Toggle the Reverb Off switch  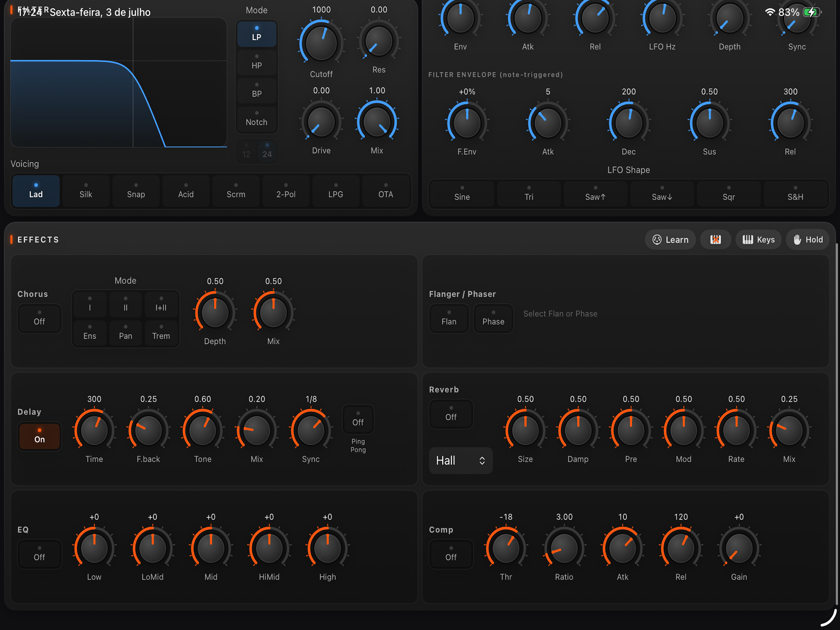click(451, 414)
